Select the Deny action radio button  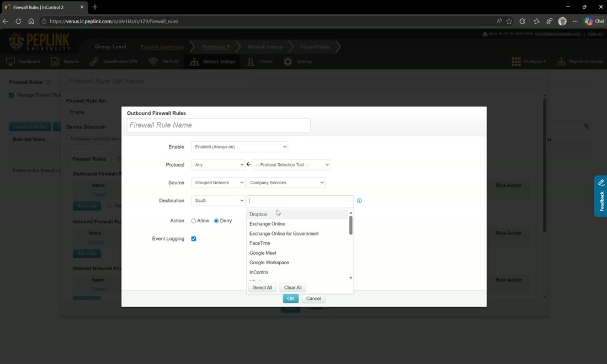[216, 221]
